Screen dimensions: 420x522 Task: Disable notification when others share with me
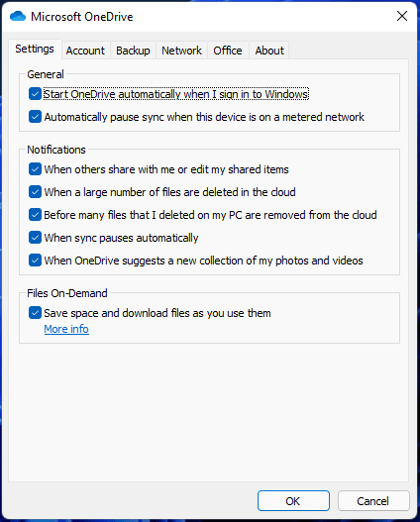point(35,169)
